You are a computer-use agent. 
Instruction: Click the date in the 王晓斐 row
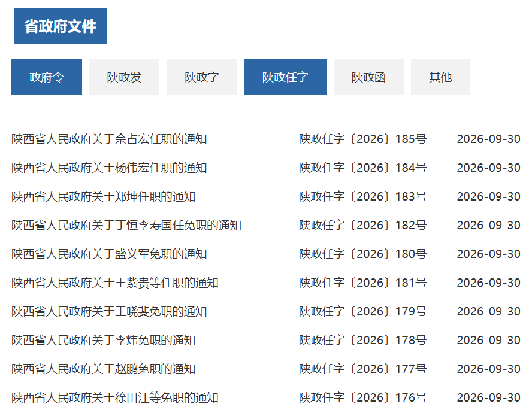(489, 312)
